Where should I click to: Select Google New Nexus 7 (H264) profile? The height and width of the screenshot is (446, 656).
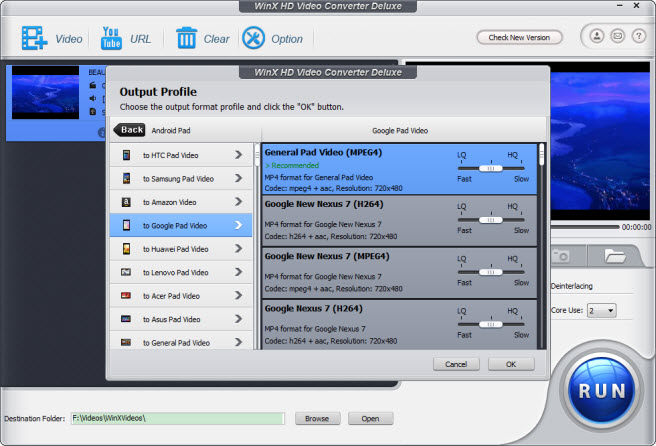(399, 221)
